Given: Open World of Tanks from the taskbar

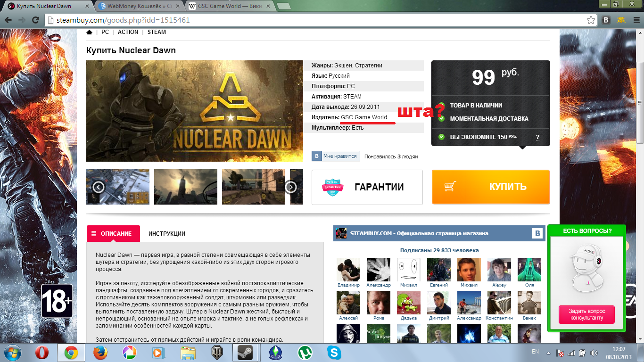Looking at the screenshot, I should click(x=217, y=353).
